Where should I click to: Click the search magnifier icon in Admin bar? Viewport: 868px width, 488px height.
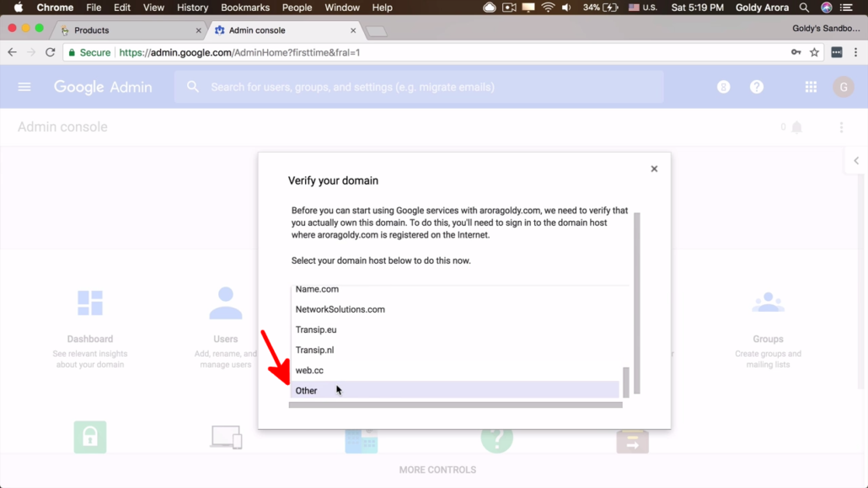(x=193, y=87)
